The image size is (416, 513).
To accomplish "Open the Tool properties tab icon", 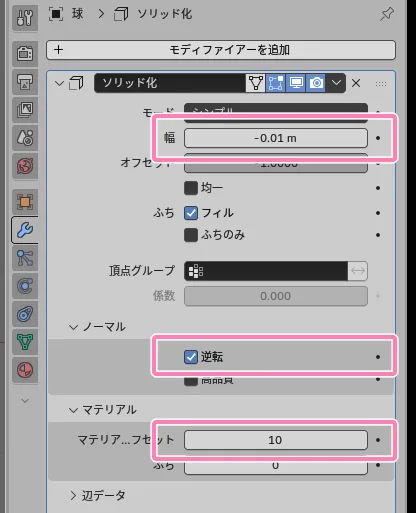I will 25,18.
